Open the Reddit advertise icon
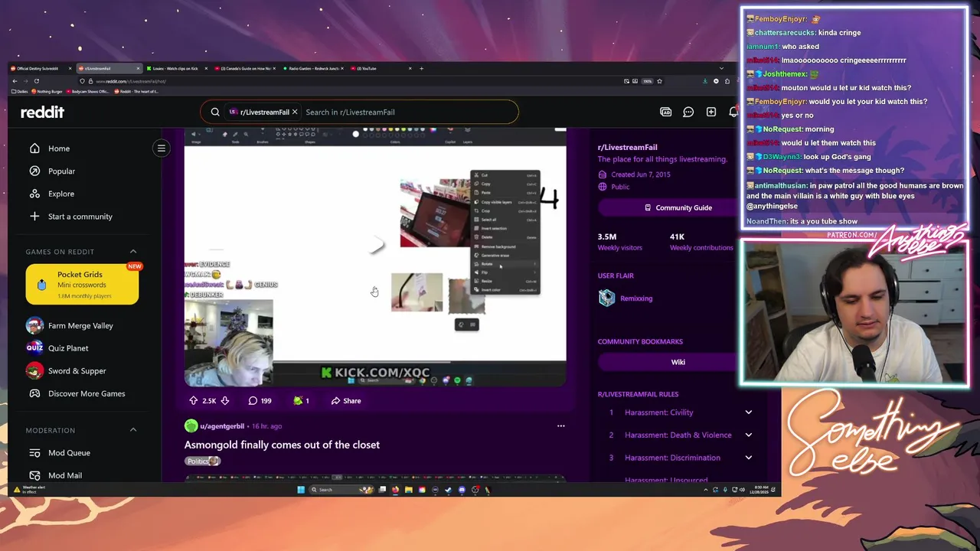Viewport: 980px width, 551px height. pos(666,112)
